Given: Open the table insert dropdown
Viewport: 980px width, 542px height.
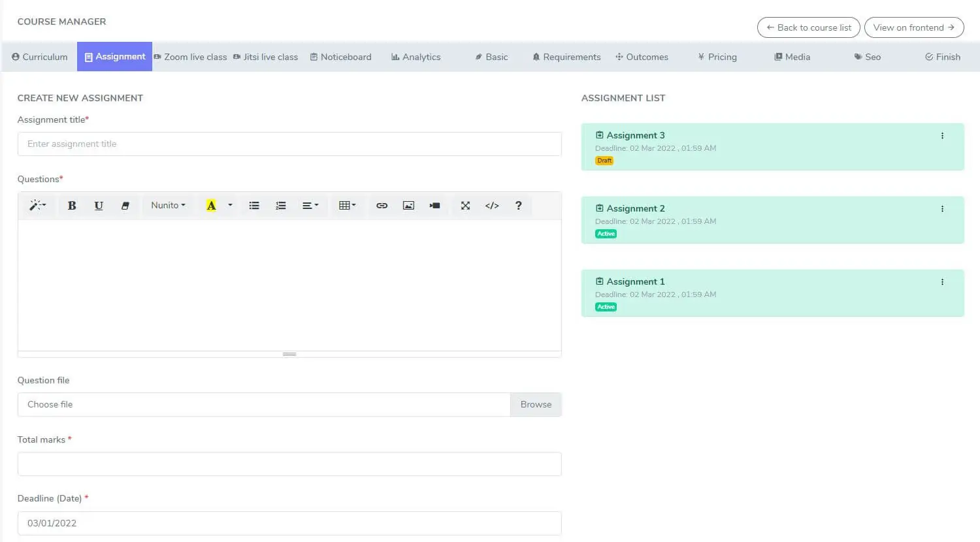Looking at the screenshot, I should (x=347, y=206).
